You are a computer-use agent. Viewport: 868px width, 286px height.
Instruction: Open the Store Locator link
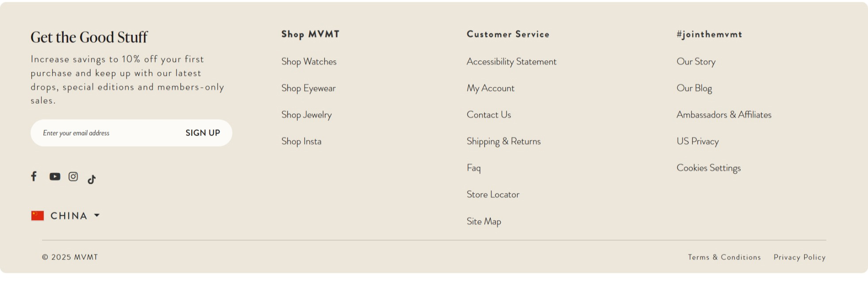pos(493,194)
